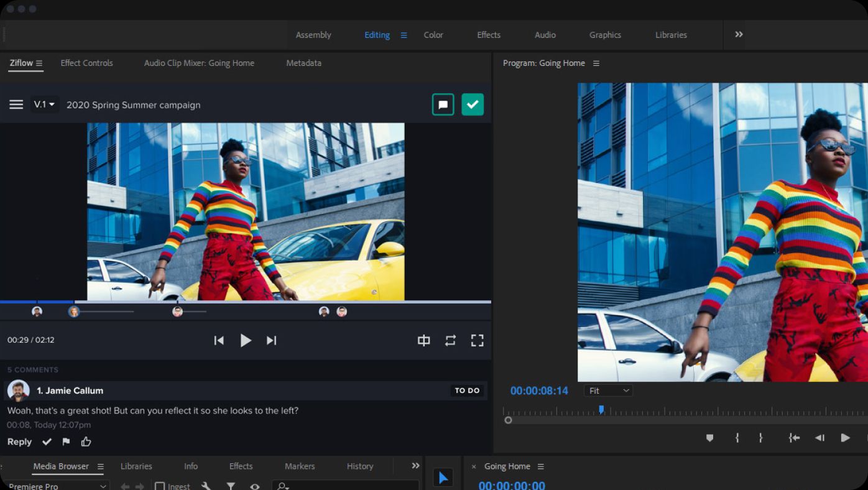Mark Jamie's comment as resolved checkmark
This screenshot has height=490, width=868.
(x=47, y=441)
